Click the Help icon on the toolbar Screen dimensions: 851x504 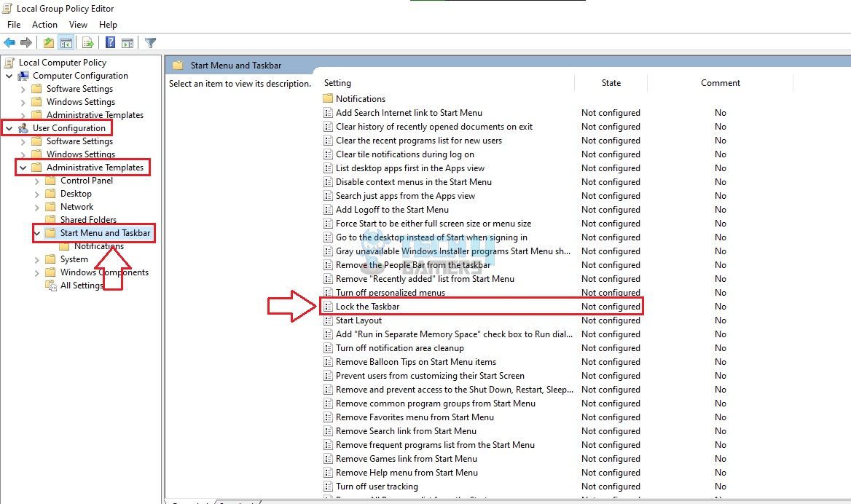pos(110,42)
